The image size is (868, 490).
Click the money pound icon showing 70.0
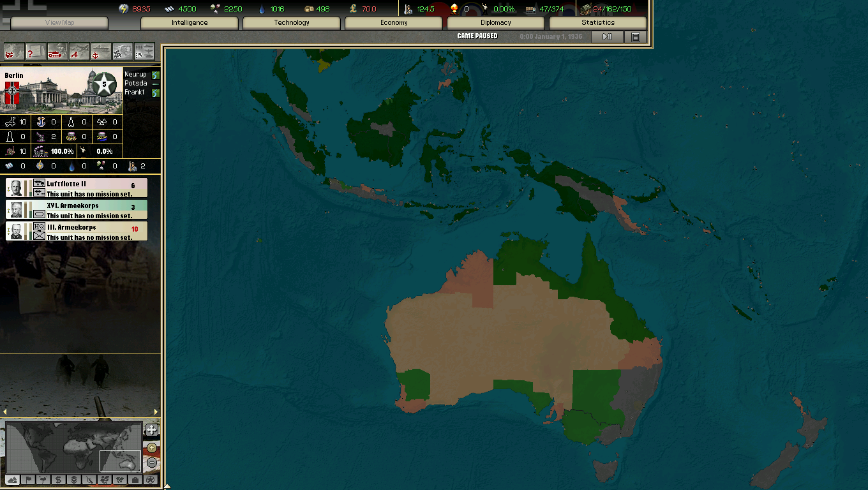[353, 9]
